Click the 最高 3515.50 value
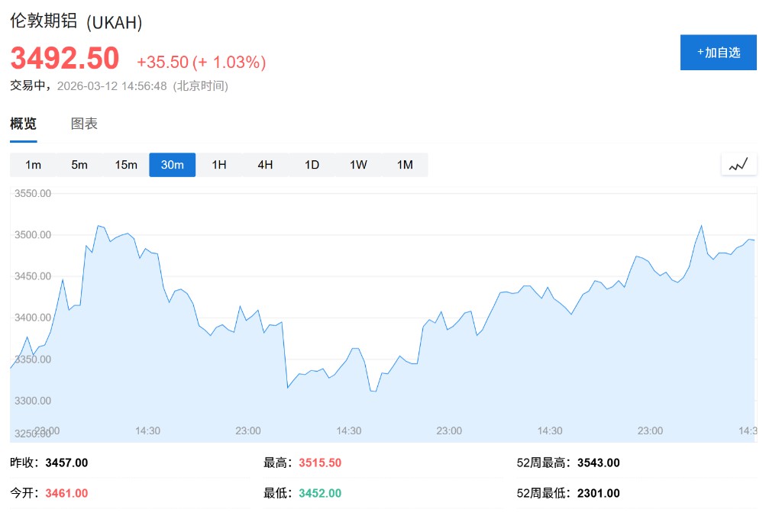Screen dimensions: 782x532 319,463
